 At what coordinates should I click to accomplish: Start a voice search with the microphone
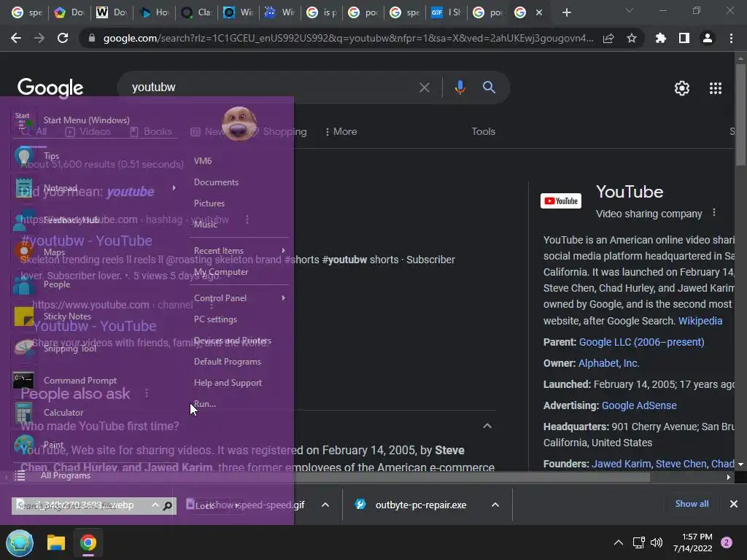point(460,87)
